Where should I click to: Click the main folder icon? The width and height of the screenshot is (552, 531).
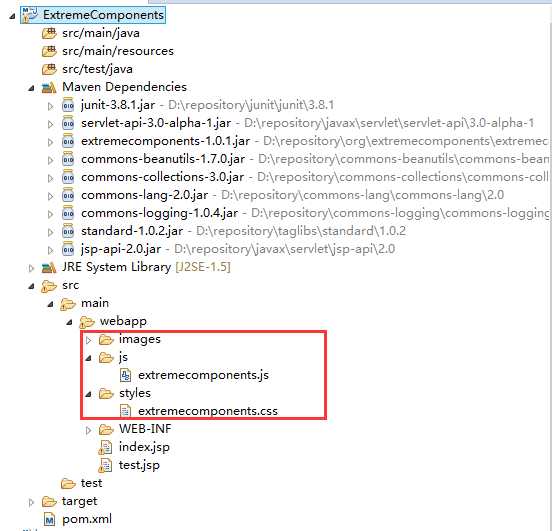pyautogui.click(x=68, y=304)
